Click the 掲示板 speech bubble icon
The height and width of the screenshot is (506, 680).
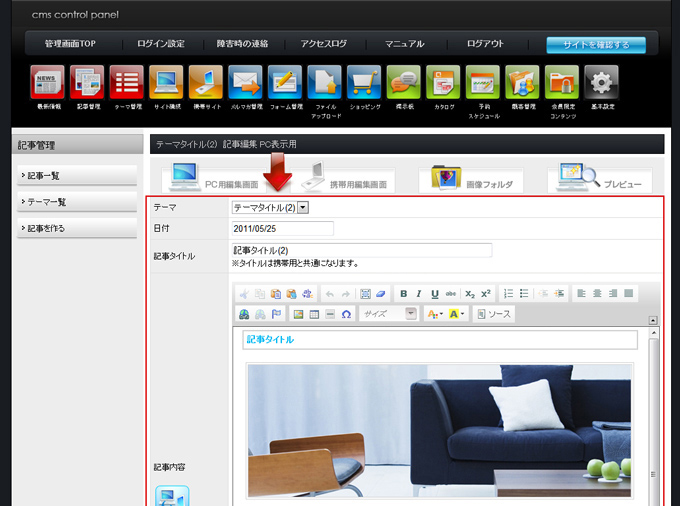(403, 81)
